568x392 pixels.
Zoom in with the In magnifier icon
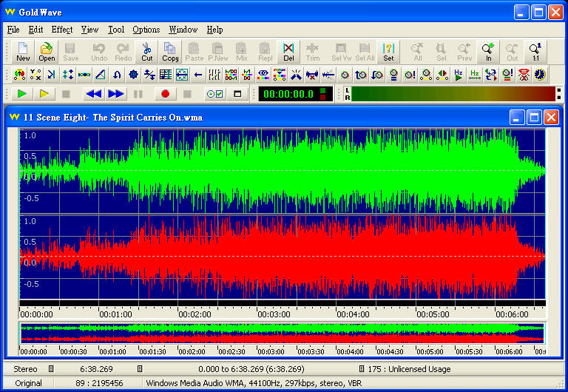[x=488, y=52]
